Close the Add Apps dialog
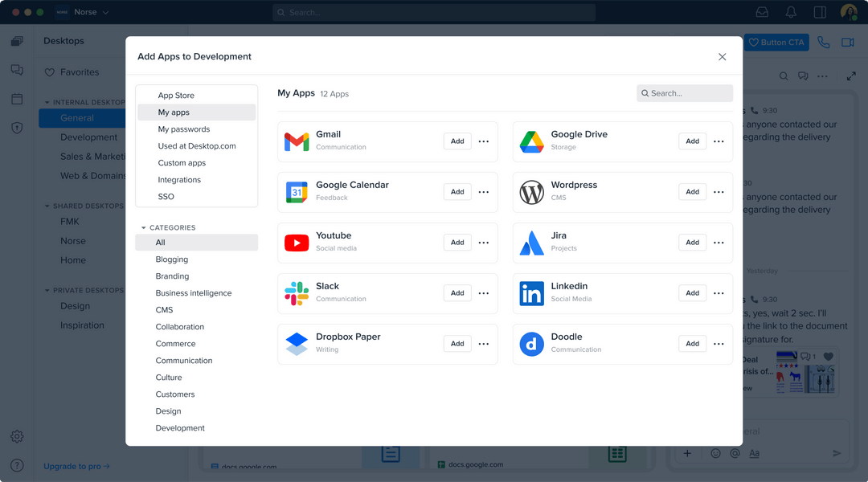The image size is (868, 482). [x=722, y=57]
